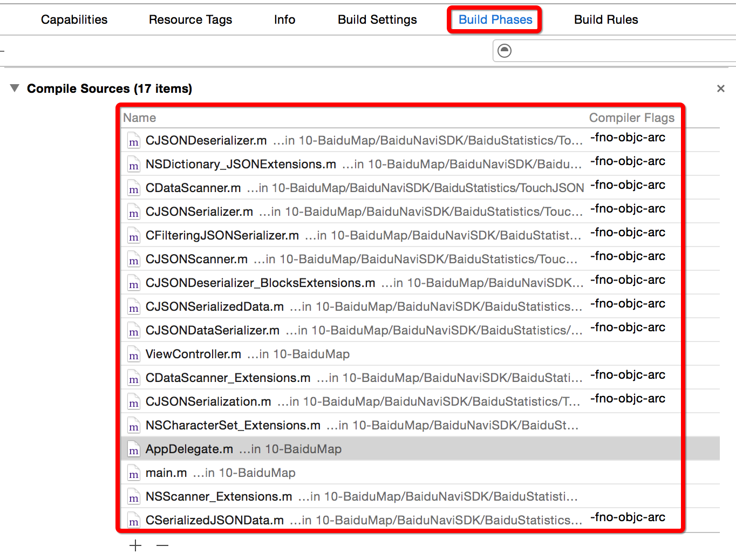Click the Compiler Flags column header

[631, 118]
